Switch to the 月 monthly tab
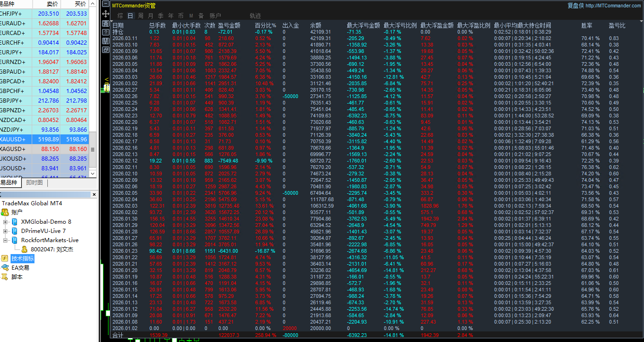Image resolution: width=644 pixels, height=342 pixels. (150, 16)
